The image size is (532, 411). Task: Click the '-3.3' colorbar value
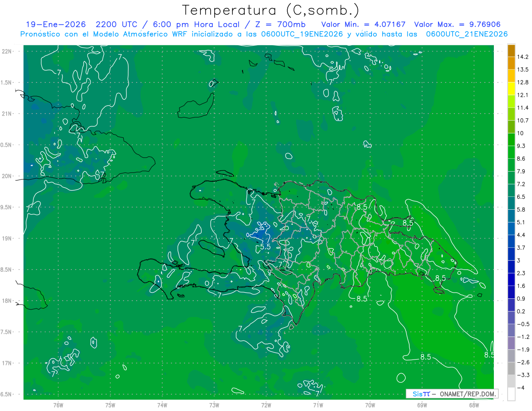[523, 375]
